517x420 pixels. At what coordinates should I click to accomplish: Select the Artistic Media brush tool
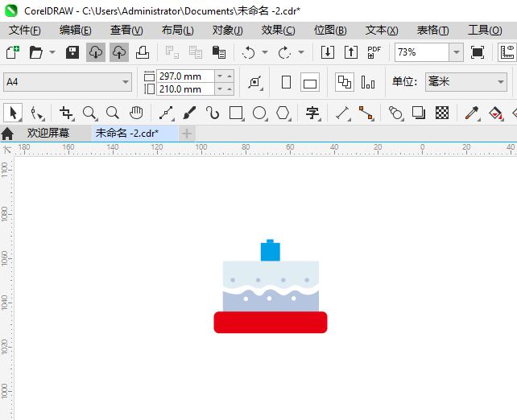click(189, 113)
